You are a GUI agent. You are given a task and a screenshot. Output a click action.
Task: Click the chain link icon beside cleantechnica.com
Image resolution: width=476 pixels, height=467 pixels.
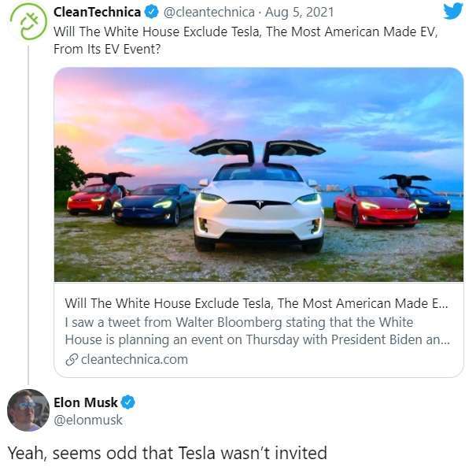(x=71, y=359)
